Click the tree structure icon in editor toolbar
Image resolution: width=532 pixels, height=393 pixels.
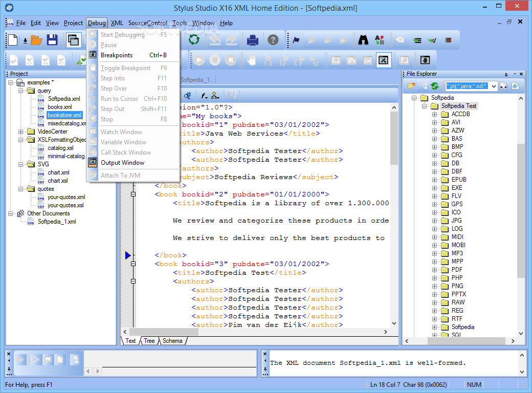[x=215, y=96]
